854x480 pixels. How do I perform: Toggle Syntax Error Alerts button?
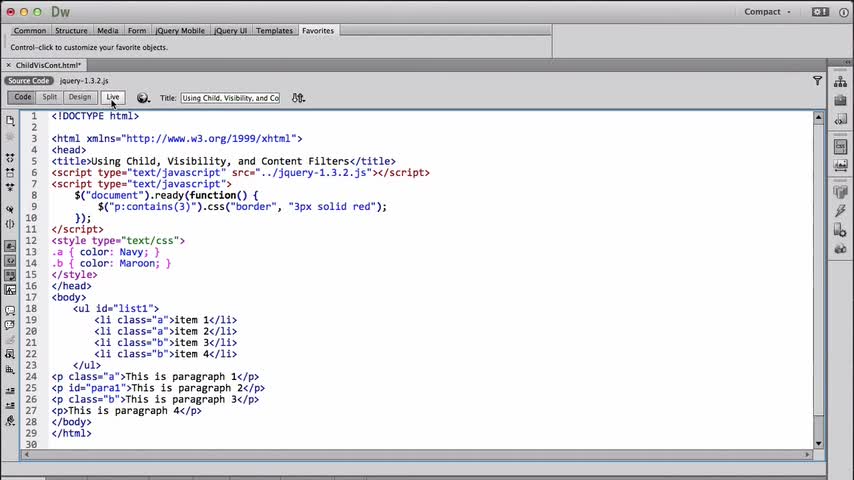pyautogui.click(x=10, y=290)
